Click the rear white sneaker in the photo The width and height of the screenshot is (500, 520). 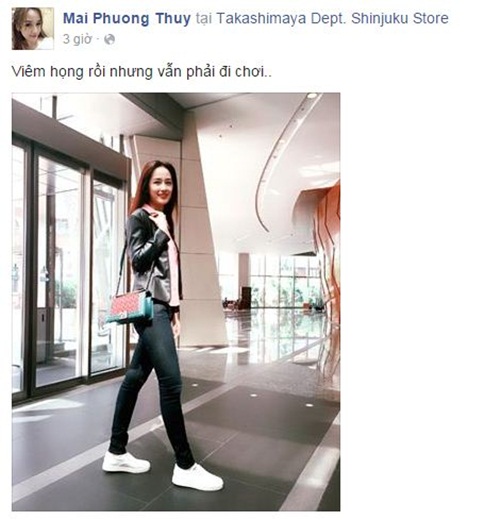[x=125, y=463]
